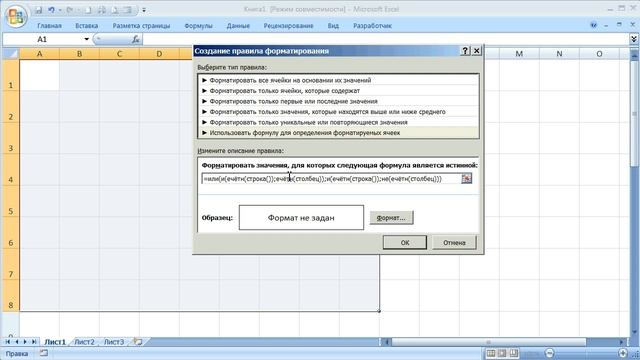Click the macro recording icon in status bar
Viewport: 640px width, 360px height.
44,353
